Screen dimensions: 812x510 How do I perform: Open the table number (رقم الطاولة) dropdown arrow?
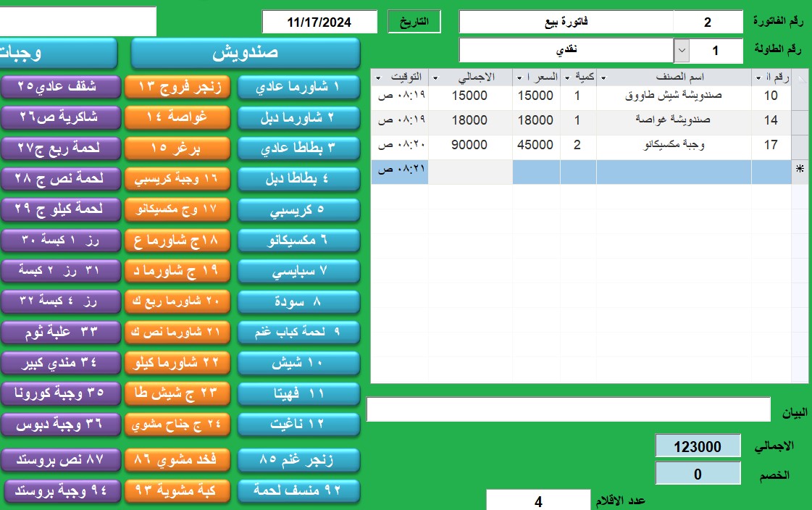pos(682,51)
